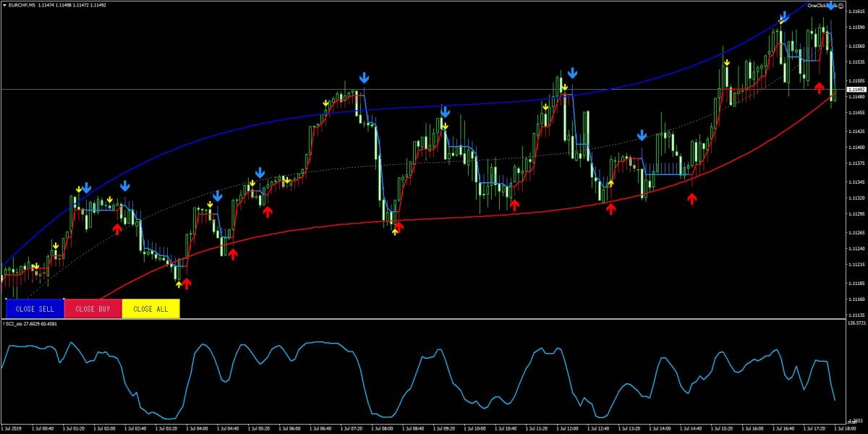Click the CLOSE SELL button
This screenshot has height=434, width=868.
(x=35, y=309)
